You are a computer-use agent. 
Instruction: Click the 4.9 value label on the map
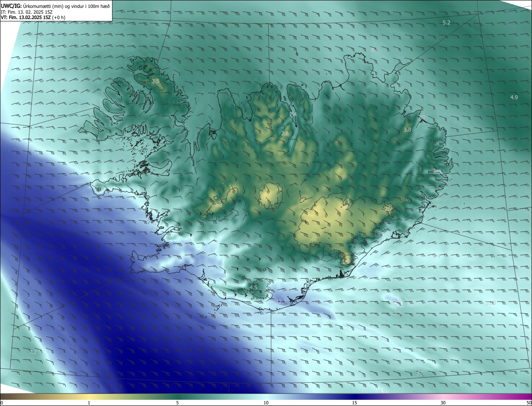coord(514,97)
